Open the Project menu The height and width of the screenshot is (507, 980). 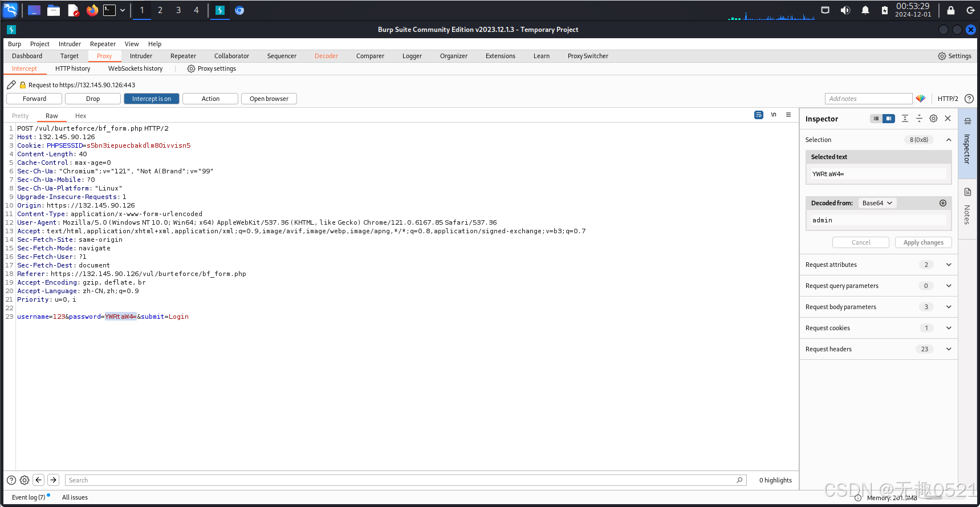(39, 44)
